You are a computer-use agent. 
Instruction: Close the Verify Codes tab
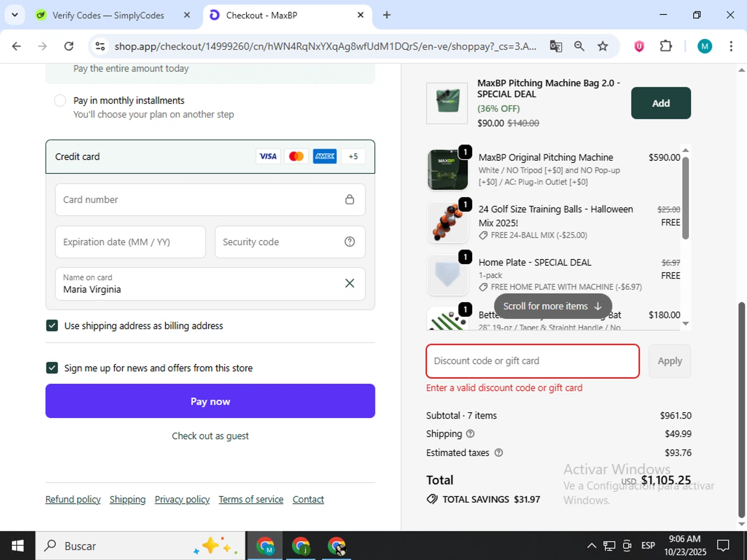click(187, 15)
